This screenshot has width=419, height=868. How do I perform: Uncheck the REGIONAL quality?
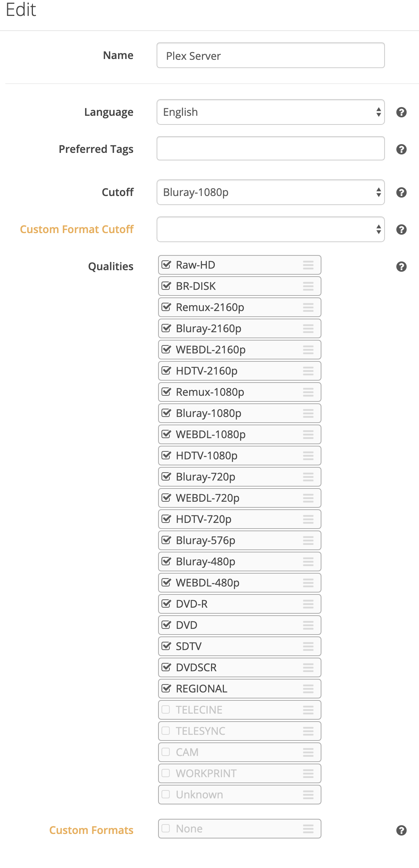point(166,689)
